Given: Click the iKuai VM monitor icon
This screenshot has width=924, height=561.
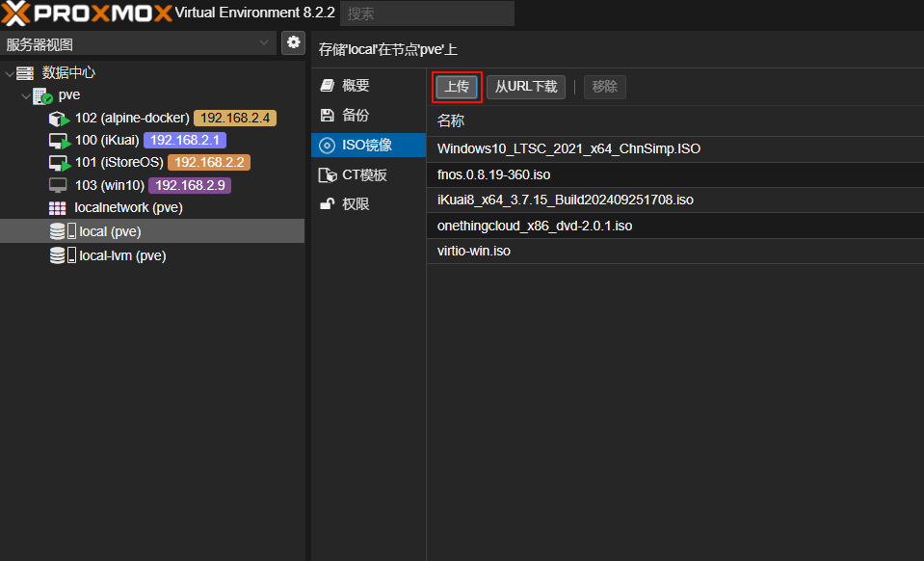Looking at the screenshot, I should point(59,141).
